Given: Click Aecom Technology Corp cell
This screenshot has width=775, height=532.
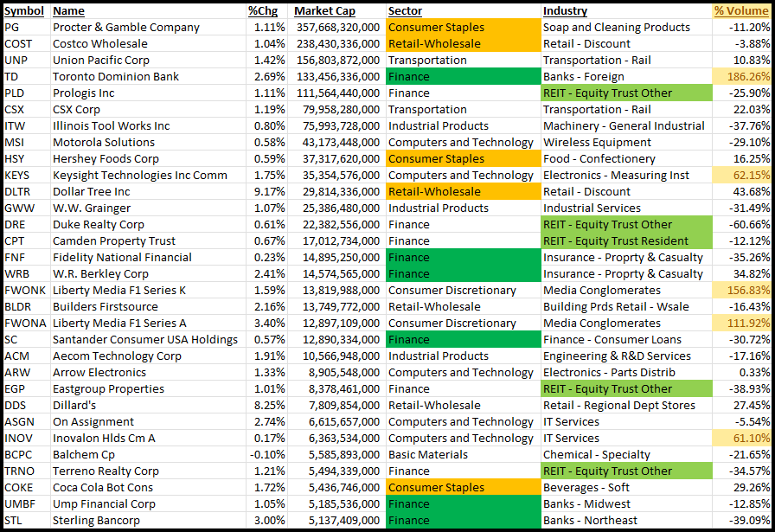Looking at the screenshot, I should [148, 356].
